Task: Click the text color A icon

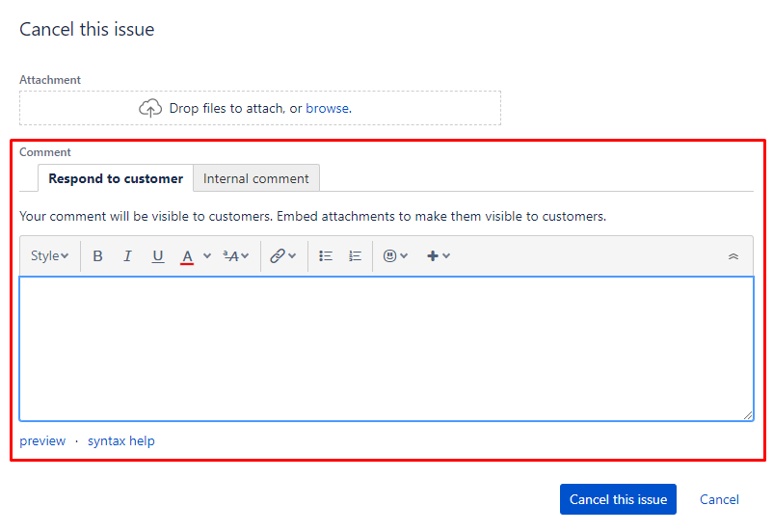Action: [187, 256]
